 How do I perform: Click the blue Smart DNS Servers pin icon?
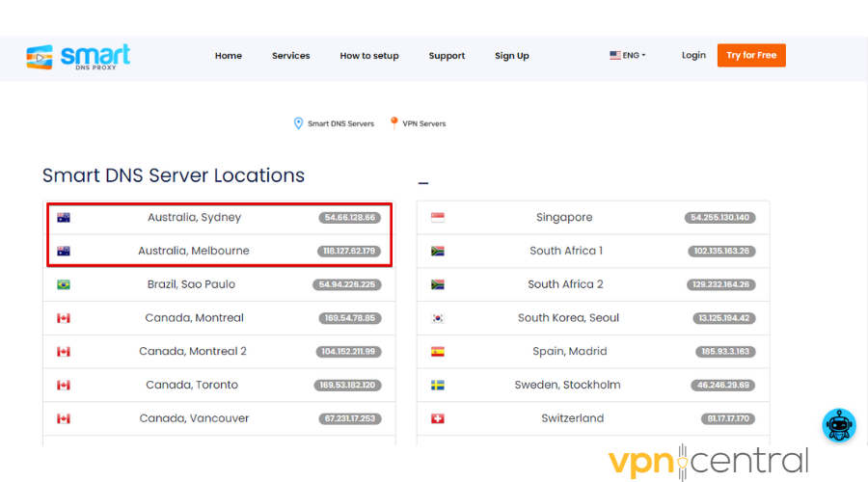[x=298, y=123]
